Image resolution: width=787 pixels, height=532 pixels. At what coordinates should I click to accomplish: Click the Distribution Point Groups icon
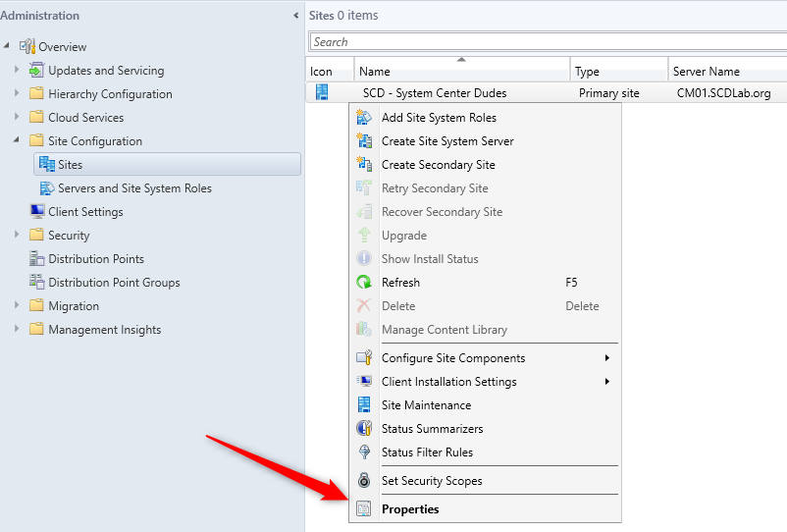(36, 282)
